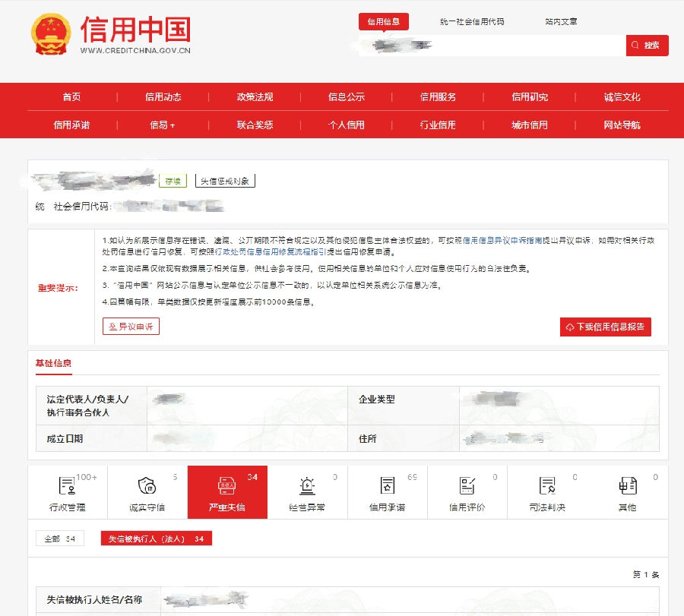Open 信用评价 checklist icon
Viewport: 684px width, 616px height.
click(467, 485)
